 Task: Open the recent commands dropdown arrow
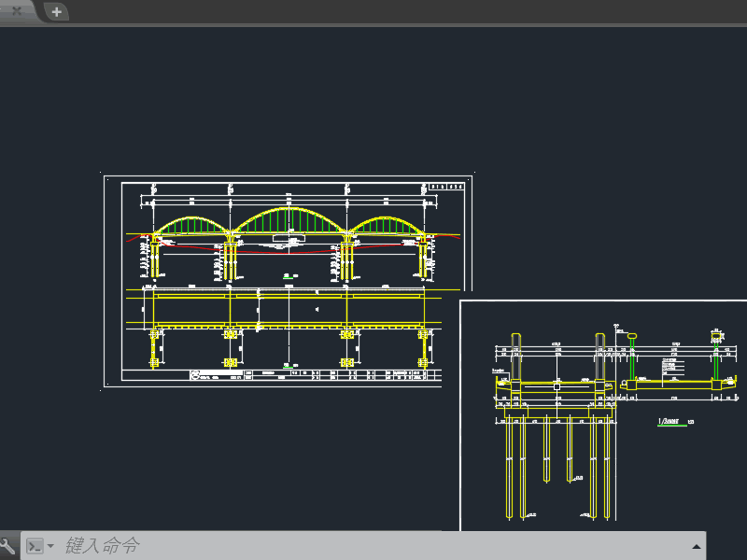pos(50,546)
